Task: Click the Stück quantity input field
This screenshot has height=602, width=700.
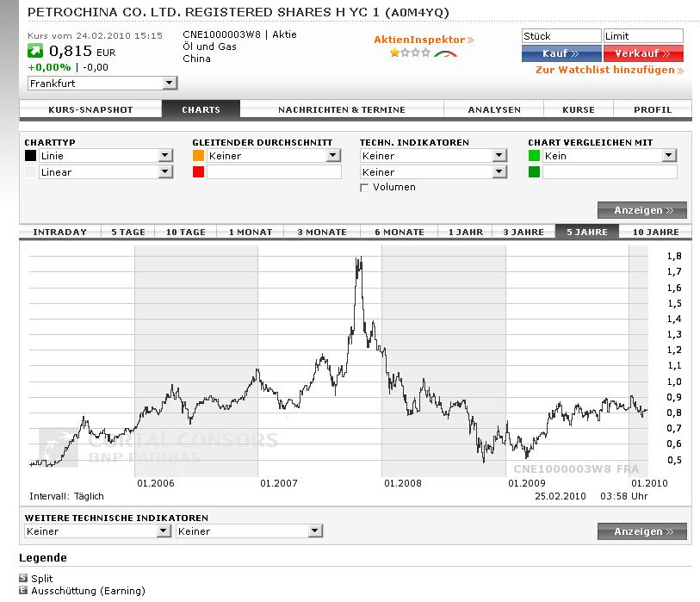Action: tap(561, 35)
